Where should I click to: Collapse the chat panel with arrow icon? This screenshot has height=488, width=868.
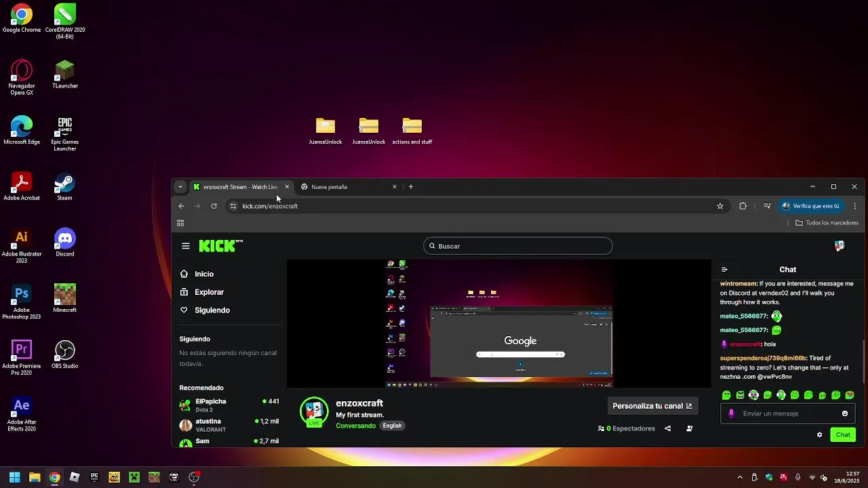pos(724,270)
